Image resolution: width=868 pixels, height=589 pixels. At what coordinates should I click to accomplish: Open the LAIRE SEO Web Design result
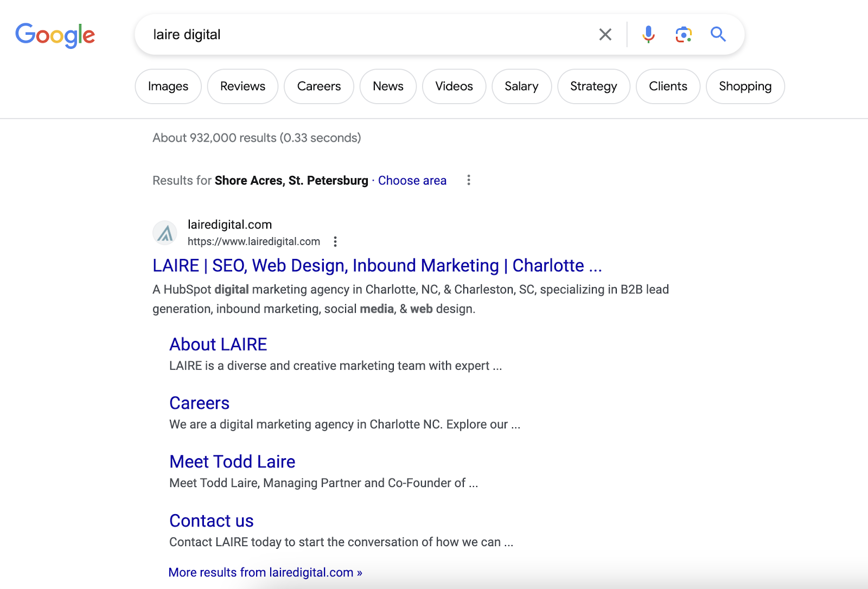[x=376, y=265]
